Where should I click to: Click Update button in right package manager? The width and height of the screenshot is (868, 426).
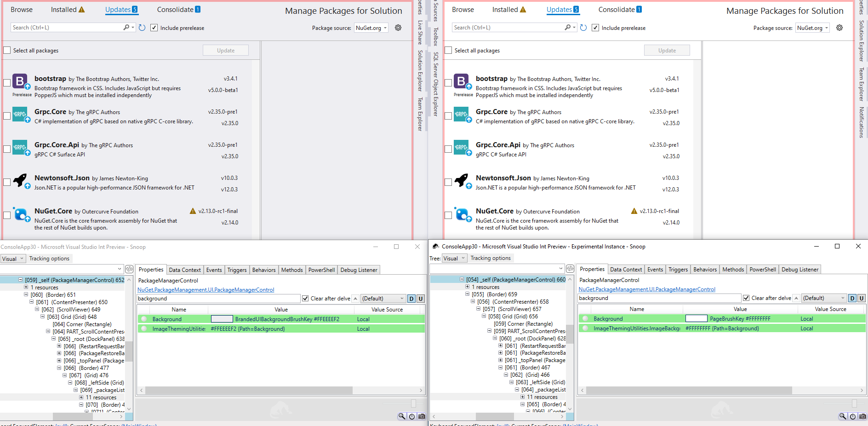coord(667,50)
